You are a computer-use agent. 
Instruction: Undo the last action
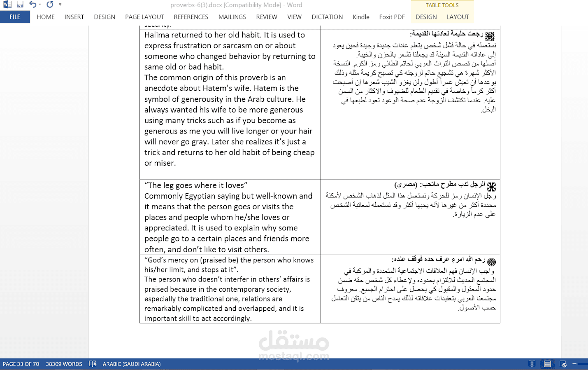click(x=33, y=5)
